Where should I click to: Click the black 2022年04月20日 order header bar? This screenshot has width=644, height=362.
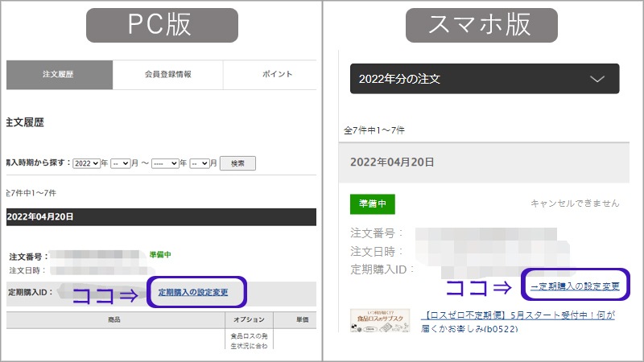pyautogui.click(x=161, y=217)
